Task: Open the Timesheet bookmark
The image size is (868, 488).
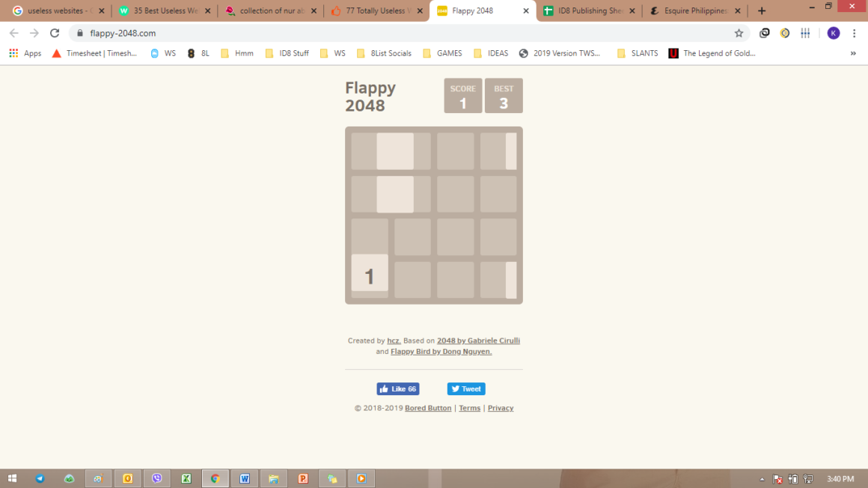Action: click(95, 53)
